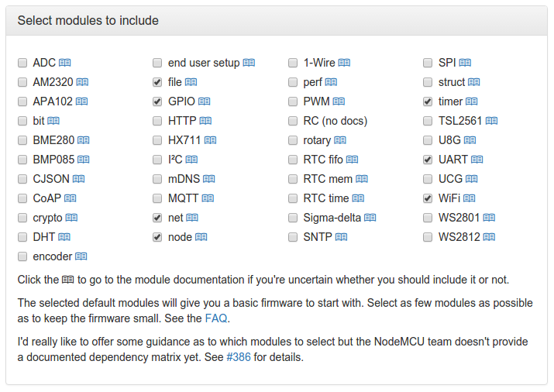Open the BME280 documentation icon
554x392 pixels.
[83, 140]
